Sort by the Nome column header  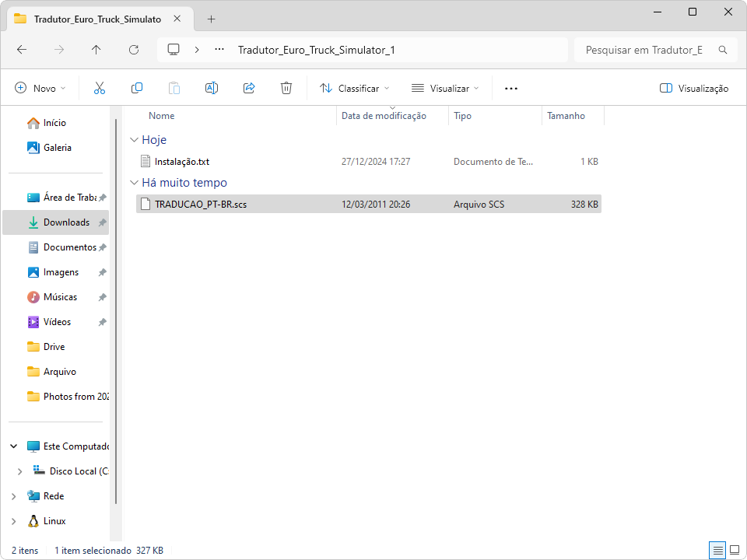162,116
